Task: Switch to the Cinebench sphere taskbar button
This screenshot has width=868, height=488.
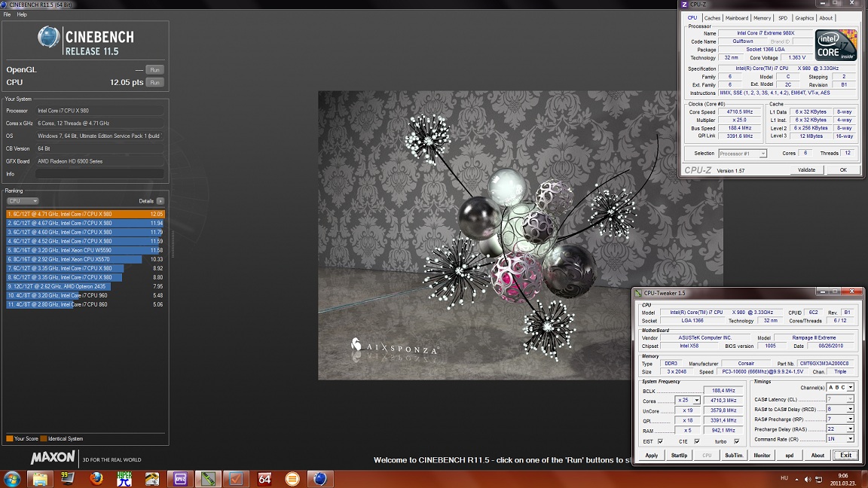Action: [320, 479]
